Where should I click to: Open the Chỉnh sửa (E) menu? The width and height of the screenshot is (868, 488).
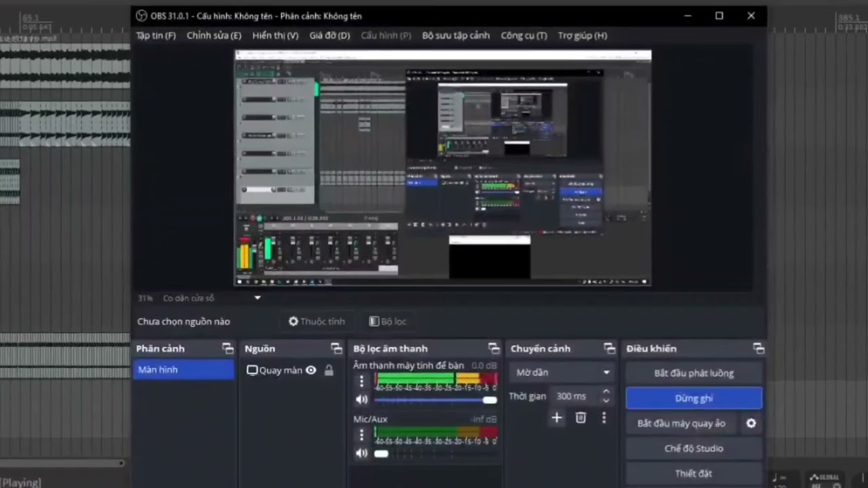(214, 35)
